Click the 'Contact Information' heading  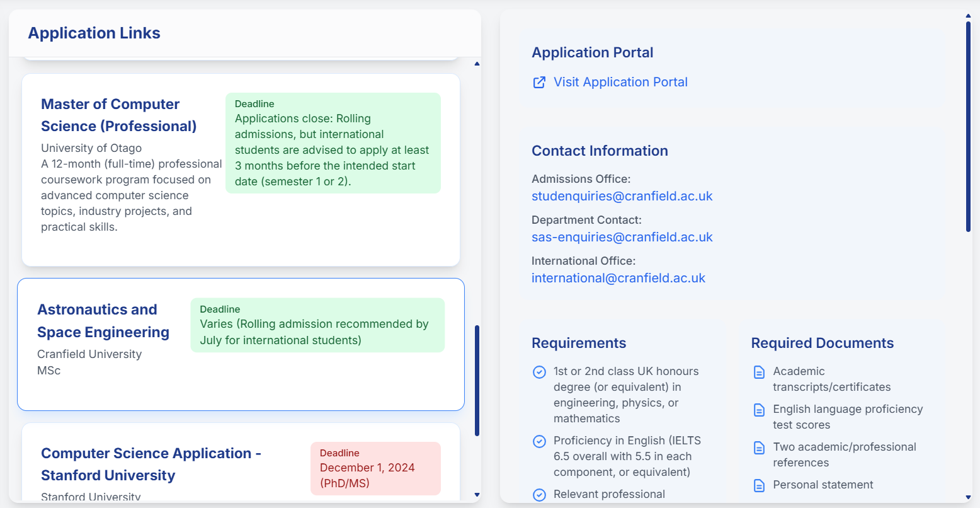click(600, 151)
